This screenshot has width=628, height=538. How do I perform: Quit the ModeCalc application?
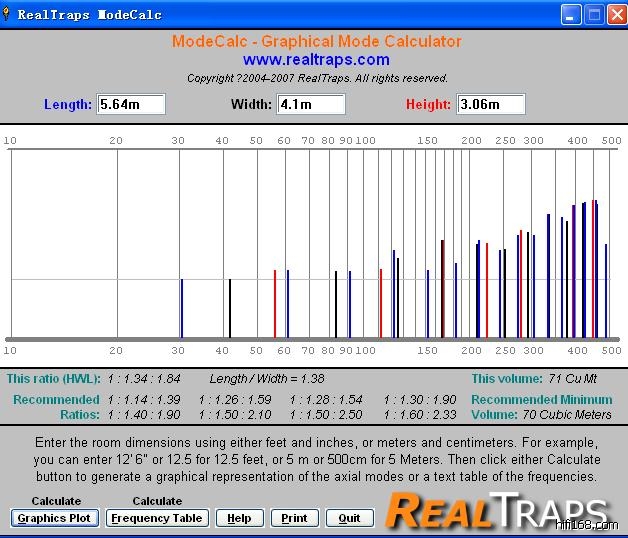click(x=349, y=518)
